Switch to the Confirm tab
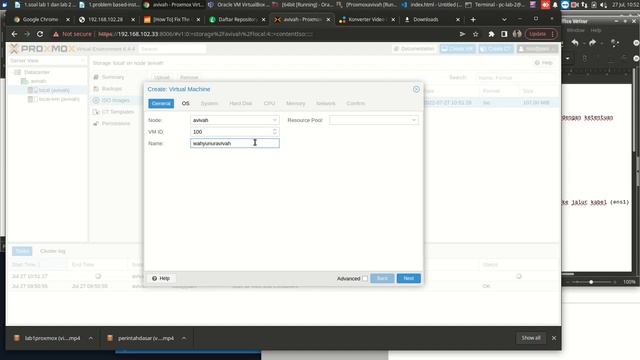The height and width of the screenshot is (360, 640). click(356, 104)
